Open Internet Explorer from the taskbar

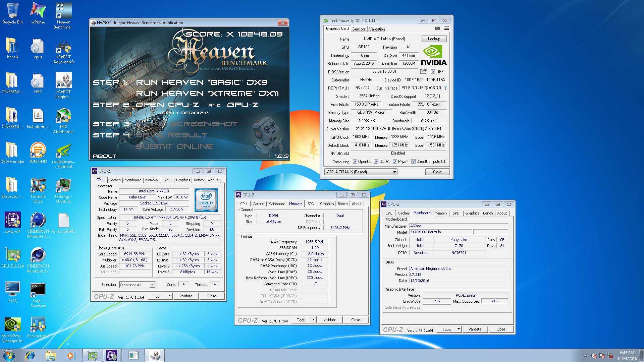[x=30, y=355]
